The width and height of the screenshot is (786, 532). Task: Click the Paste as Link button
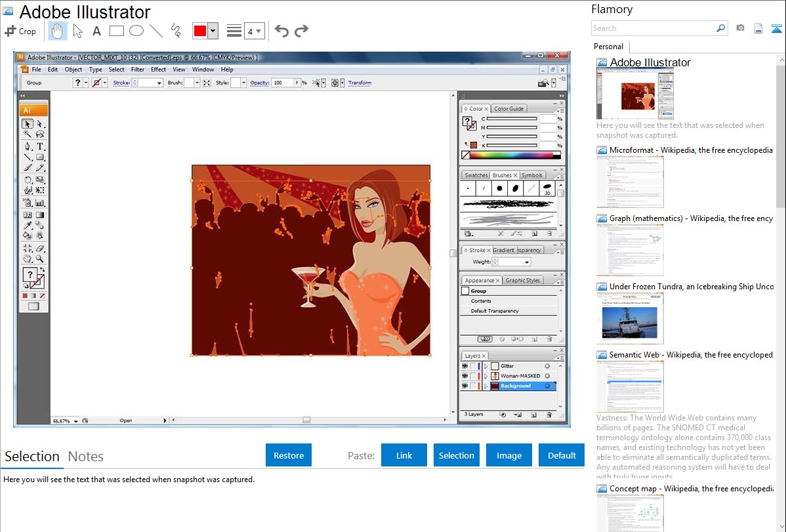(x=404, y=455)
